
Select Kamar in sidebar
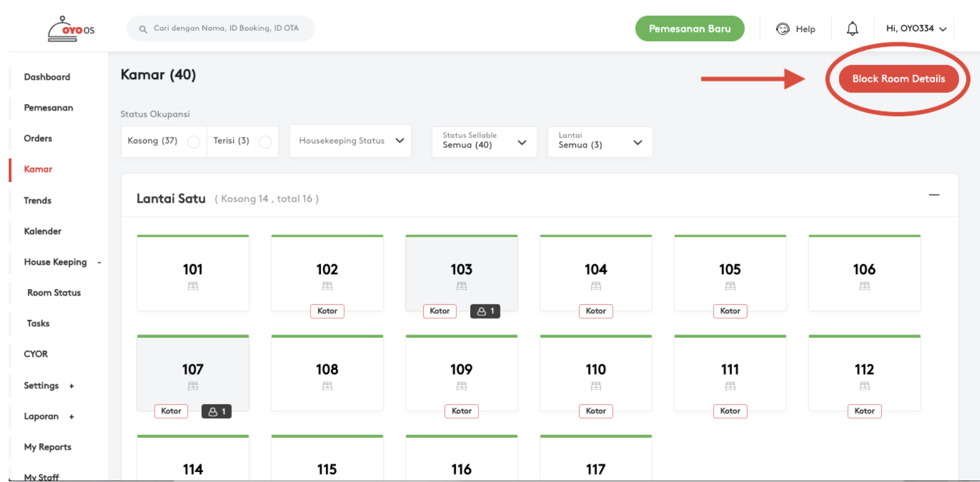(38, 170)
